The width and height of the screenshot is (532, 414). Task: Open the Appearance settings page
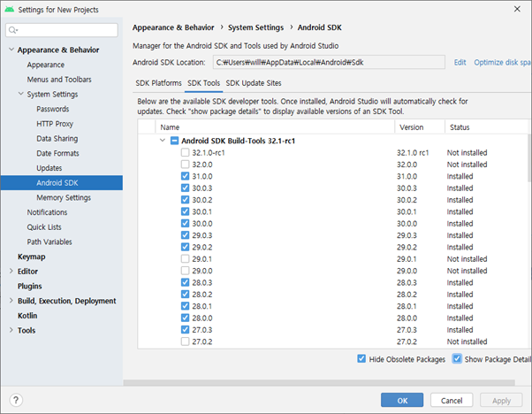click(45, 65)
